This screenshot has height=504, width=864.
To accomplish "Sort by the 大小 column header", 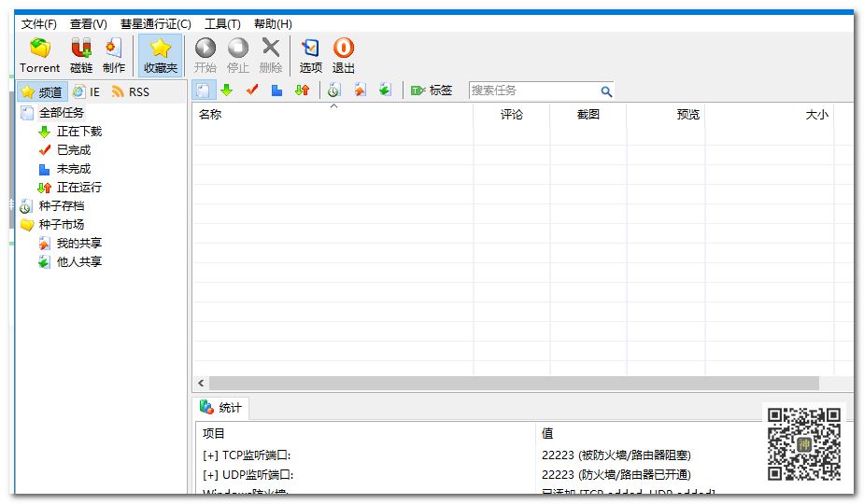I will coord(770,115).
